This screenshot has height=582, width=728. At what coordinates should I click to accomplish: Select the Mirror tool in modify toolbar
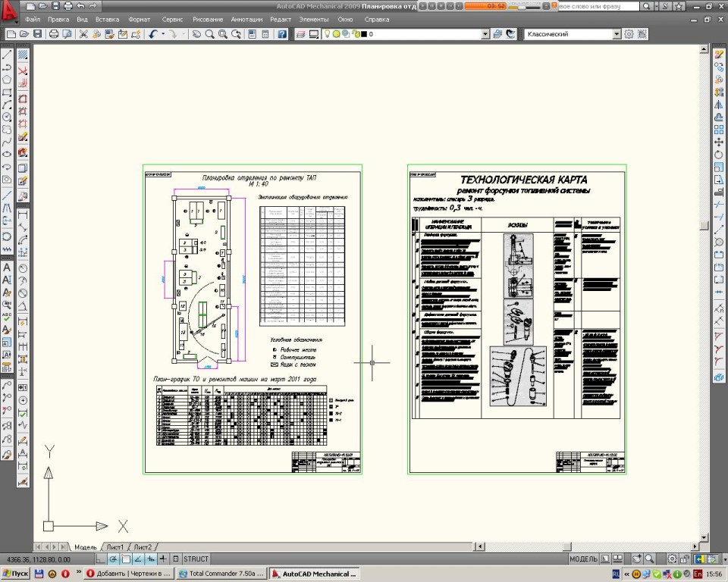[719, 105]
